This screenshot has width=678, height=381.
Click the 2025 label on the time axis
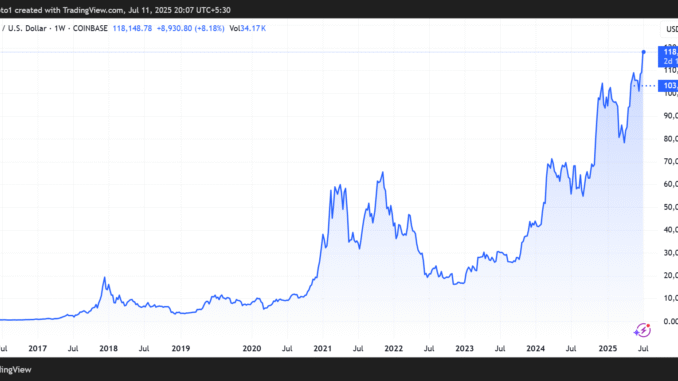[x=608, y=349]
